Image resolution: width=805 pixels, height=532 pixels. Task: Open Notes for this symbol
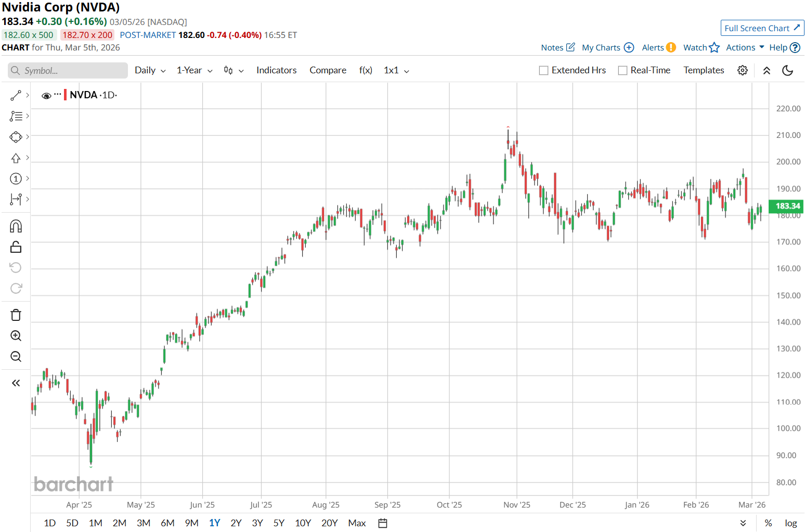558,47
